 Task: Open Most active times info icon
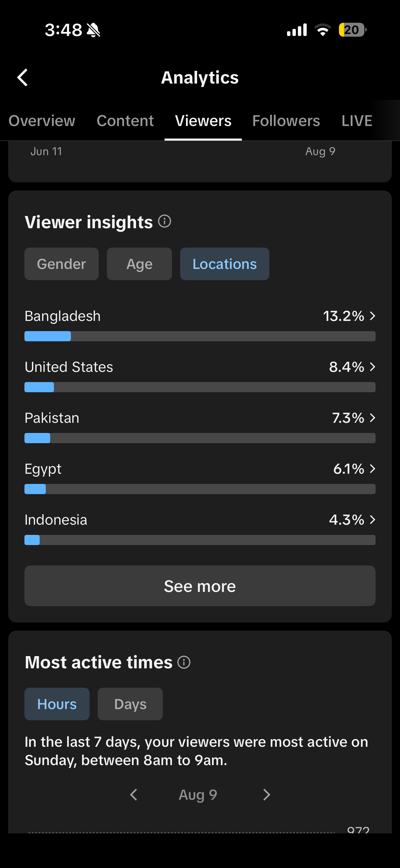click(x=184, y=662)
